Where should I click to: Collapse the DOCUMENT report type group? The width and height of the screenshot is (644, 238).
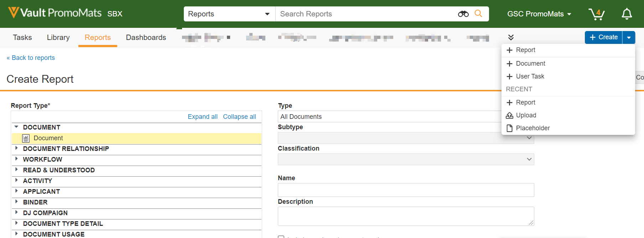coord(16,127)
